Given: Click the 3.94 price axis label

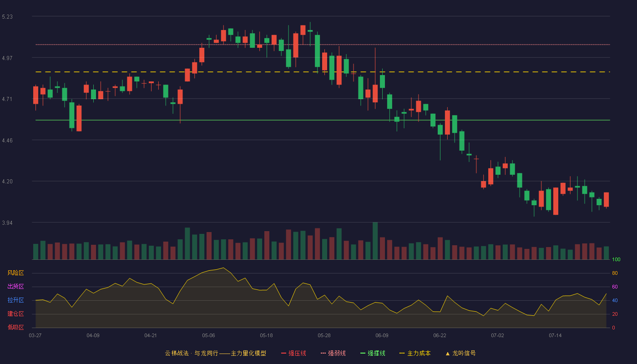Looking at the screenshot, I should [x=7, y=223].
